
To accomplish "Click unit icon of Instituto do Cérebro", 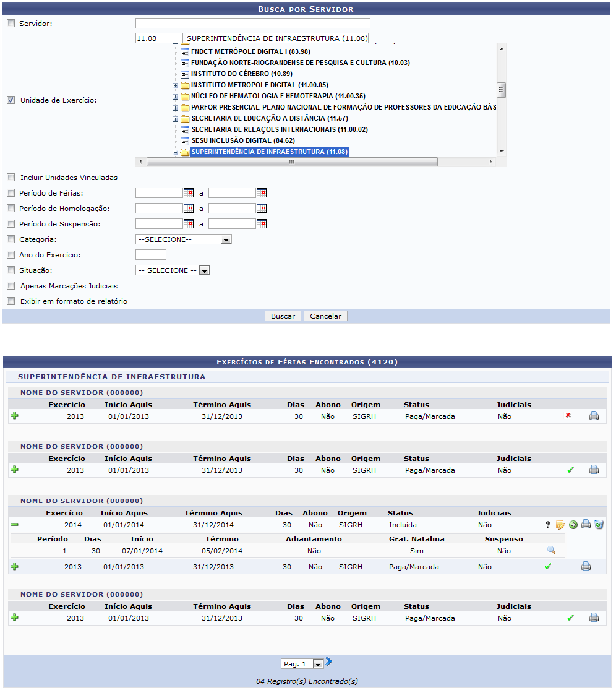I will pyautogui.click(x=185, y=74).
